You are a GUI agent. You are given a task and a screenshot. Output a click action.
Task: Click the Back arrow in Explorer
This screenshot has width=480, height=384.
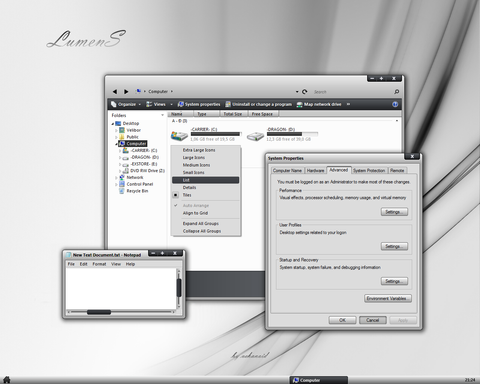pos(115,91)
